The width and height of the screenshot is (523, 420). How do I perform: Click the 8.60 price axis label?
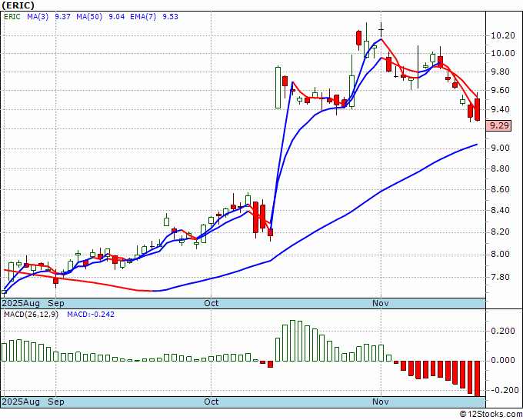click(500, 189)
